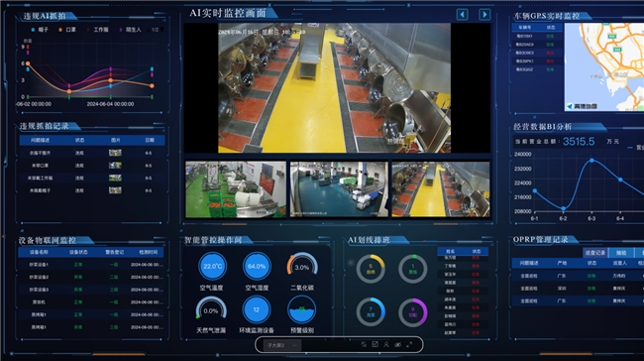Open the violation snapshot image in first record row
Viewport: 644px width, 361px height.
(x=115, y=153)
